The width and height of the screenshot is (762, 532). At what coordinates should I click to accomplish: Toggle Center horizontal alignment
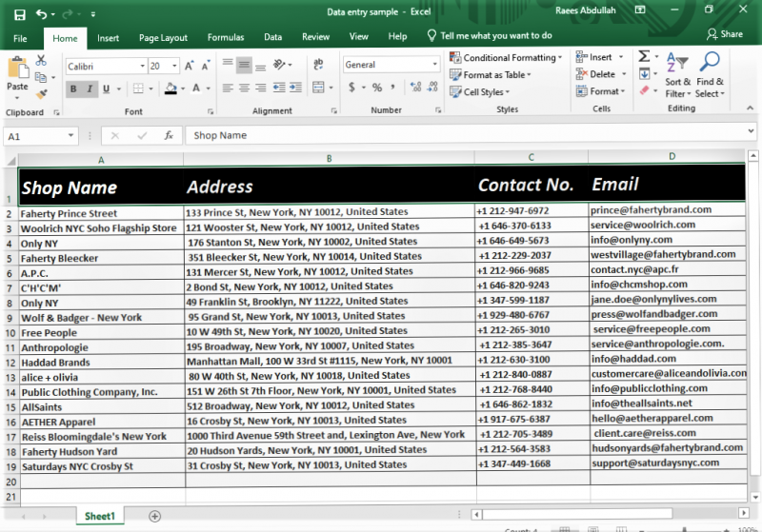point(244,88)
